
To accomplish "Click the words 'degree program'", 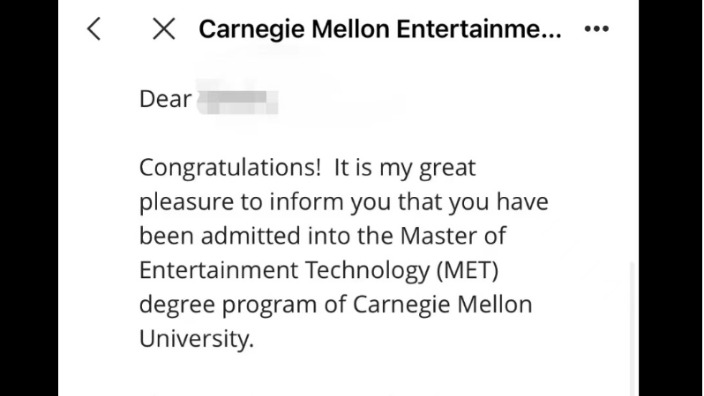I will pyautogui.click(x=228, y=305).
